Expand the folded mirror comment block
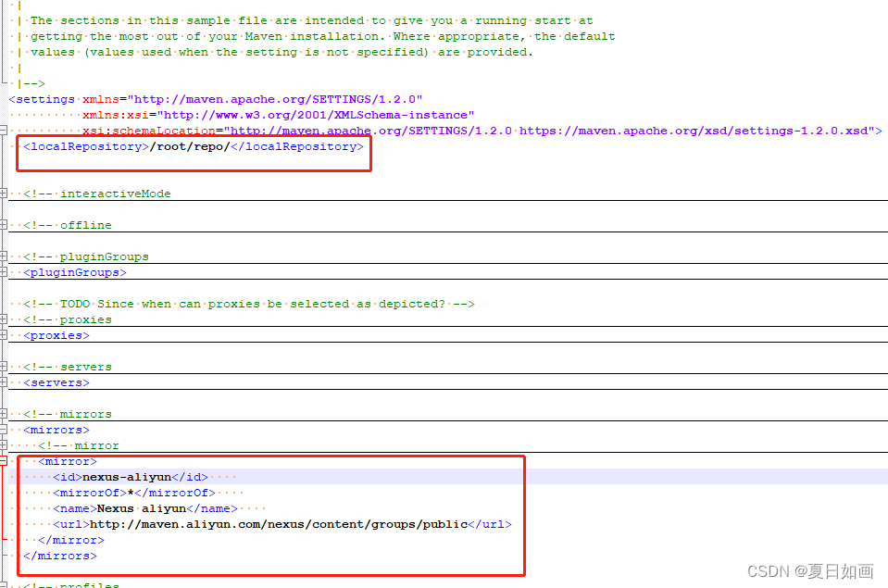The width and height of the screenshot is (888, 588). (3, 445)
